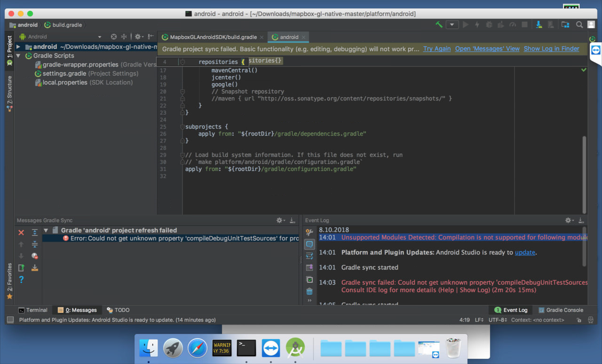The height and width of the screenshot is (364, 602).
Task: Hide the Messages panel
Action: point(292,220)
